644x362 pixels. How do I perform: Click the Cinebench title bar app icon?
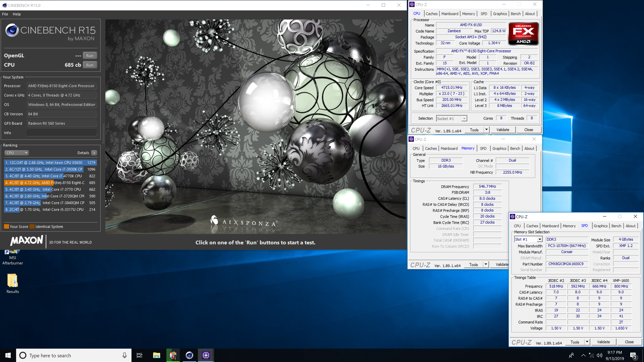5,5
